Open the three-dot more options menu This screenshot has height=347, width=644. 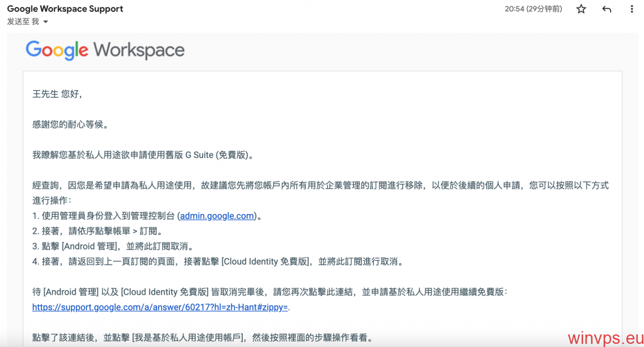(x=631, y=9)
